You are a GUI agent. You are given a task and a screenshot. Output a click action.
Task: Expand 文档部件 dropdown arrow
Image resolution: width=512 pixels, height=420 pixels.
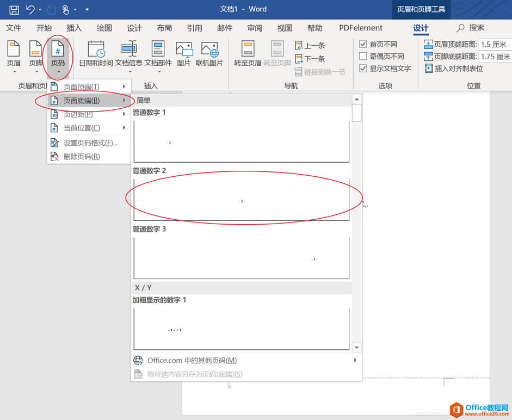tap(159, 71)
